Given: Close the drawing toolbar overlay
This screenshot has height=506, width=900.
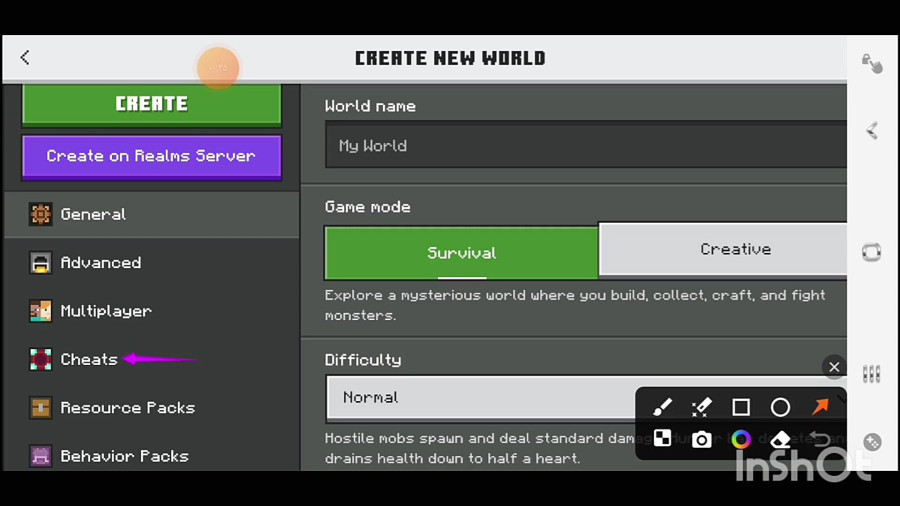Looking at the screenshot, I should [x=834, y=367].
